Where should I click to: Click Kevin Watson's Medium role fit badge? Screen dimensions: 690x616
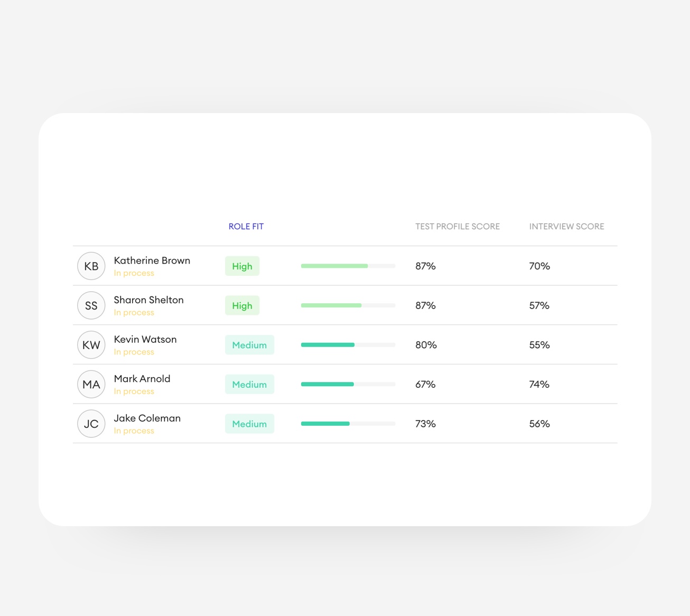pos(249,345)
